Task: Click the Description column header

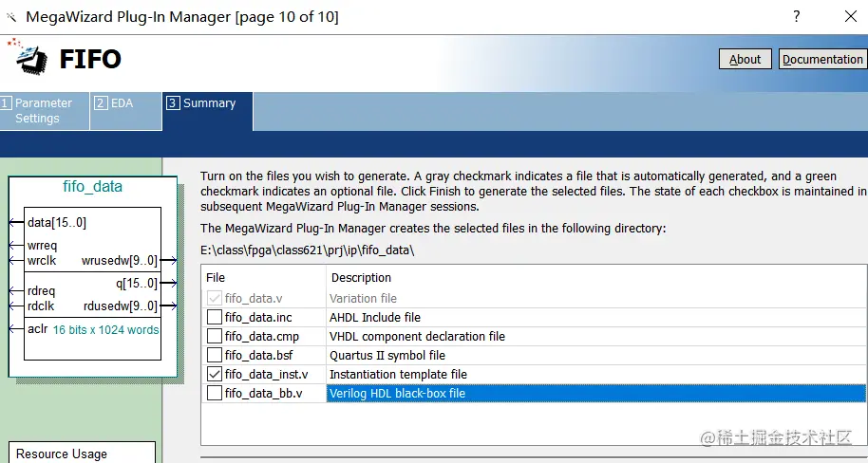Action: [361, 278]
